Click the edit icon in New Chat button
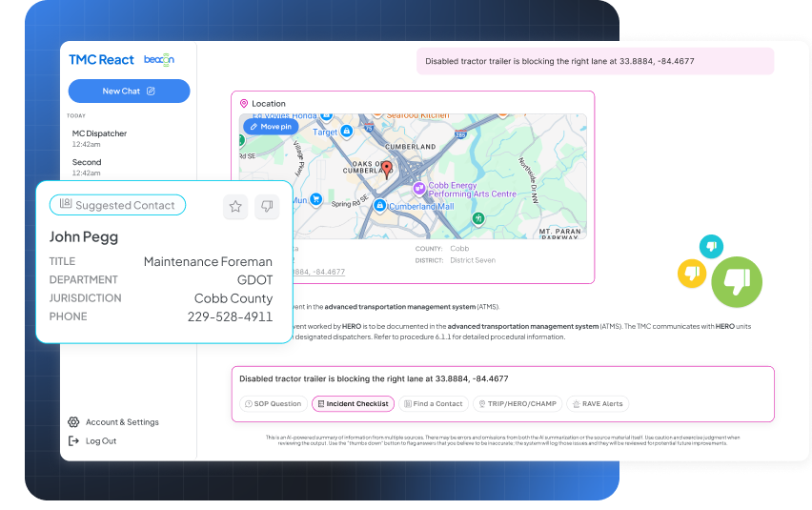Viewport: 812px width, 510px height. [x=151, y=92]
